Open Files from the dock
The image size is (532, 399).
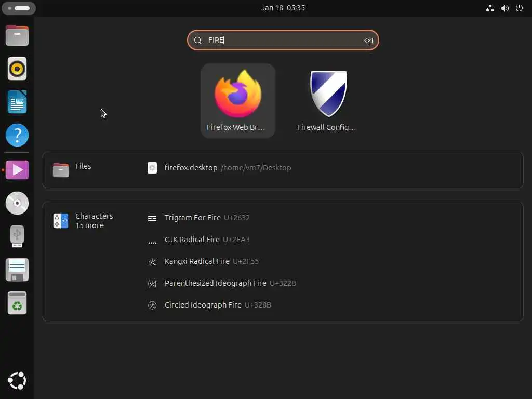17,35
